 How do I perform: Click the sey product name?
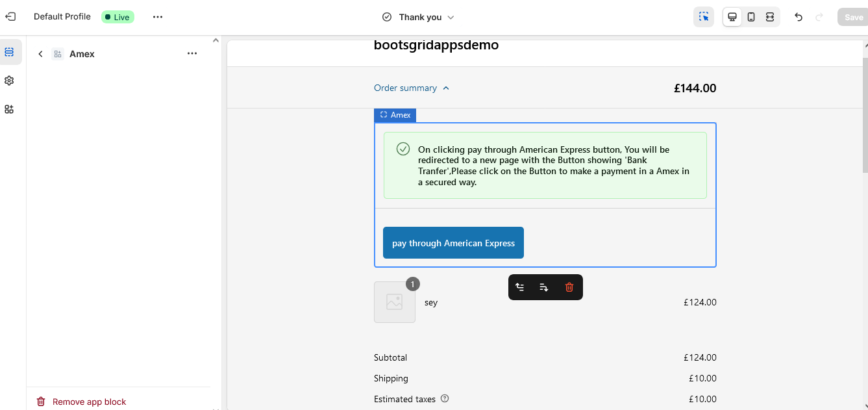click(431, 302)
